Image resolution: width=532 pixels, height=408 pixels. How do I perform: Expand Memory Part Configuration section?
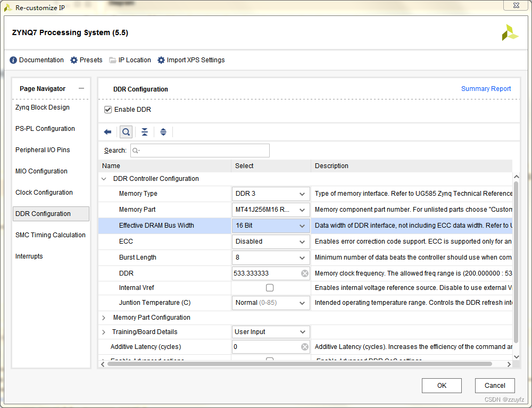[104, 318]
